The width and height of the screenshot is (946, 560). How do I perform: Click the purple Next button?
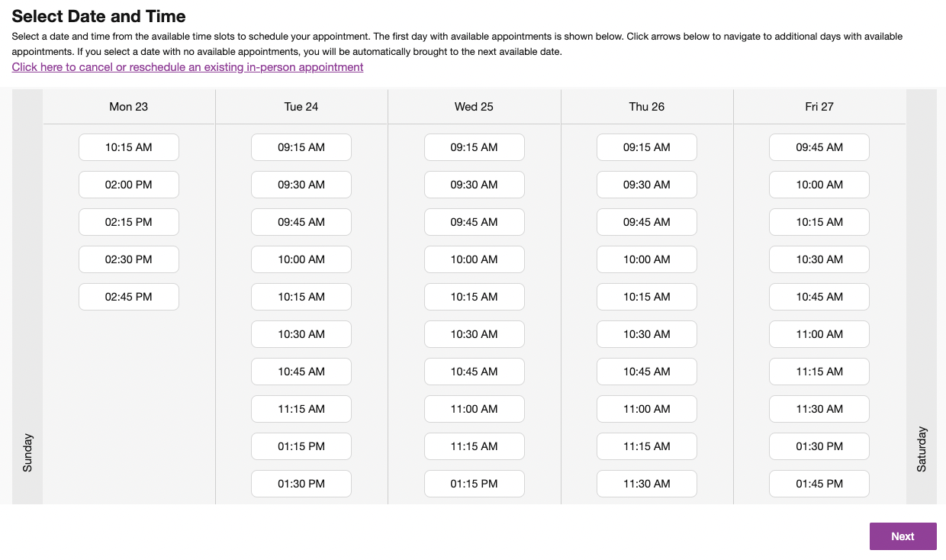[x=903, y=536]
